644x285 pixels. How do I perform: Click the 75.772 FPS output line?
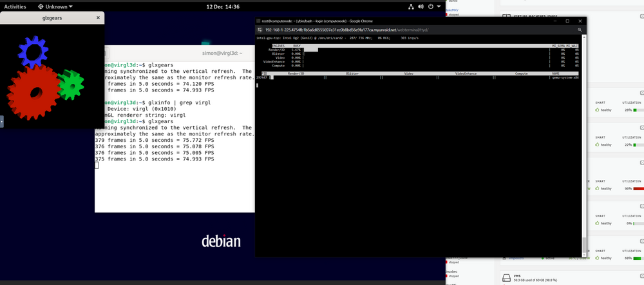[x=155, y=140]
